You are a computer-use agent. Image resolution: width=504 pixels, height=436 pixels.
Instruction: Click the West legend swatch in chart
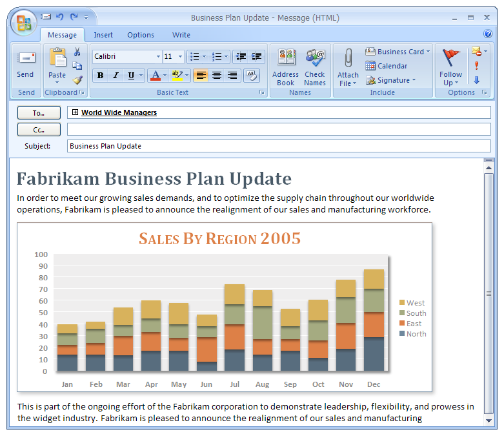click(x=402, y=302)
